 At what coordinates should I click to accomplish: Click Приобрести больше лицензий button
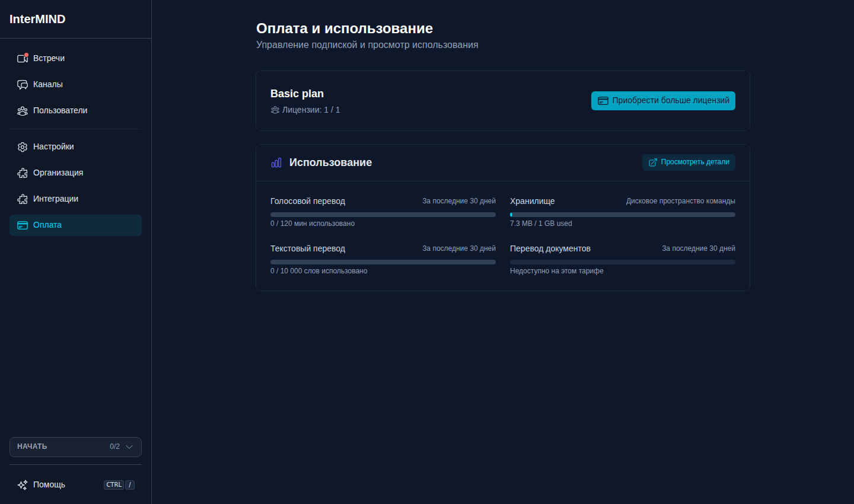663,101
